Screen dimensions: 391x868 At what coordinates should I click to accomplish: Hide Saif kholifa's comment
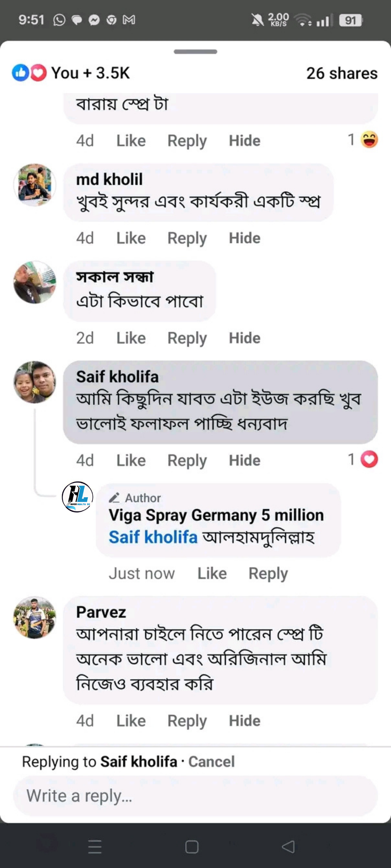click(244, 460)
